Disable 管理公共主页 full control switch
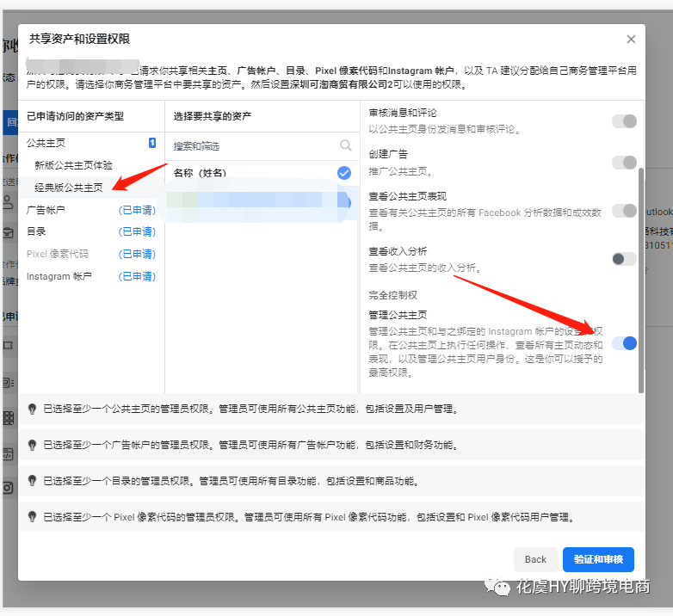Viewport: 673px width, 616px height. [x=625, y=343]
